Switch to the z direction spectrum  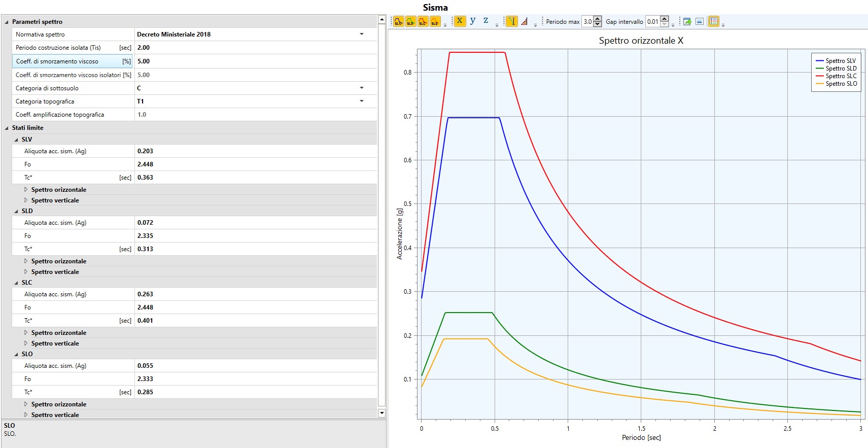485,21
